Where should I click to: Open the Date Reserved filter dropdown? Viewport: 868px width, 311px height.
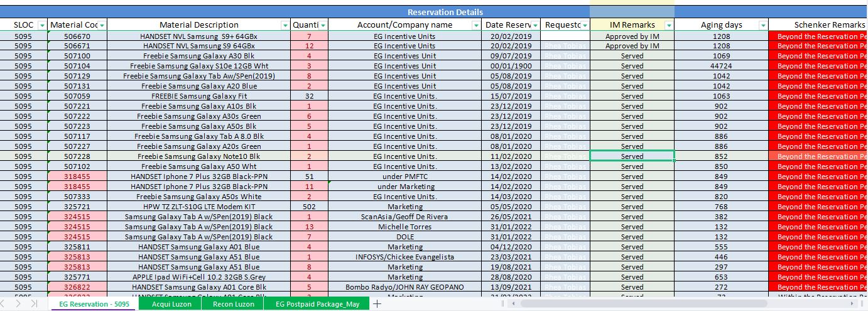coord(536,25)
